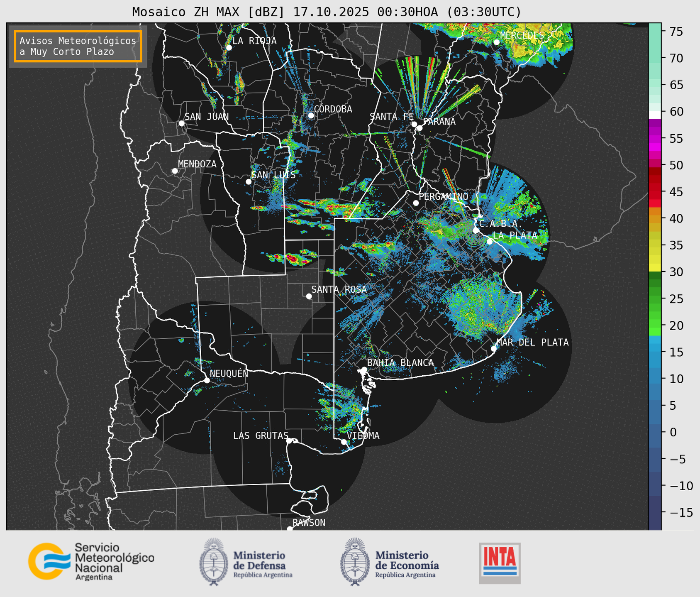
Task: Click the Ministerio de Defensa emblem
Action: tap(214, 562)
